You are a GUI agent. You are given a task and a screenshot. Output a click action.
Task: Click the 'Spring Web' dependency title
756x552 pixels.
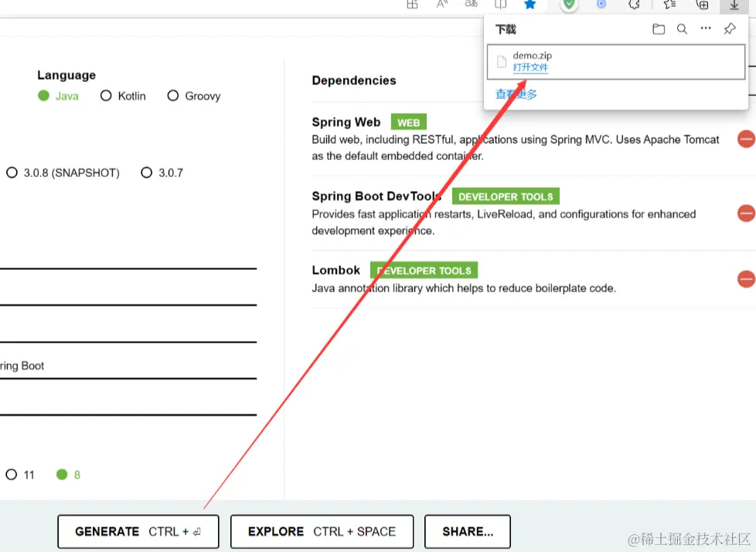pos(346,122)
